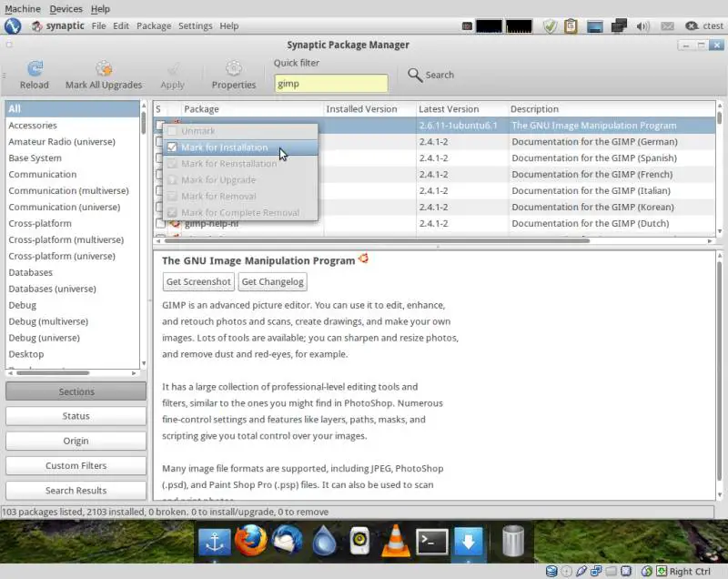This screenshot has height=579, width=728.
Task: Click the Reload toolbar icon
Action: (35, 68)
